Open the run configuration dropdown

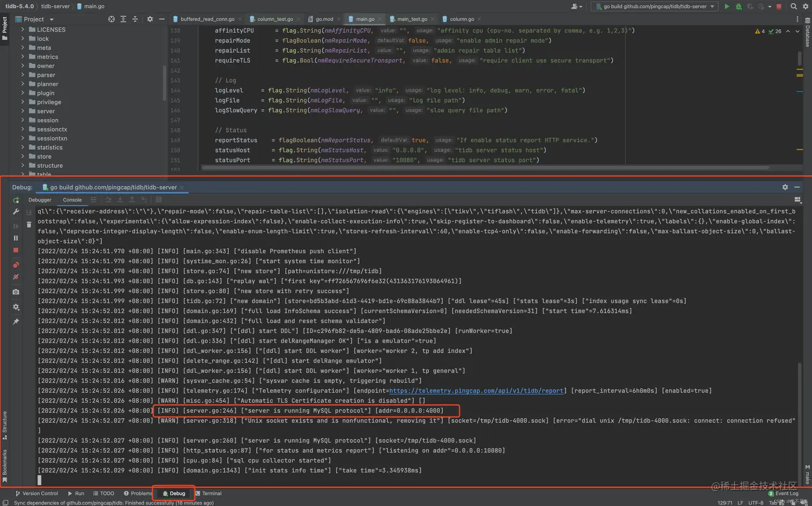[655, 6]
